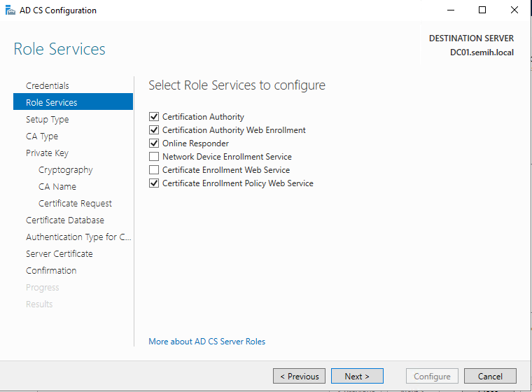The width and height of the screenshot is (532, 392).
Task: Open the Cryptography sub-step
Action: point(66,169)
